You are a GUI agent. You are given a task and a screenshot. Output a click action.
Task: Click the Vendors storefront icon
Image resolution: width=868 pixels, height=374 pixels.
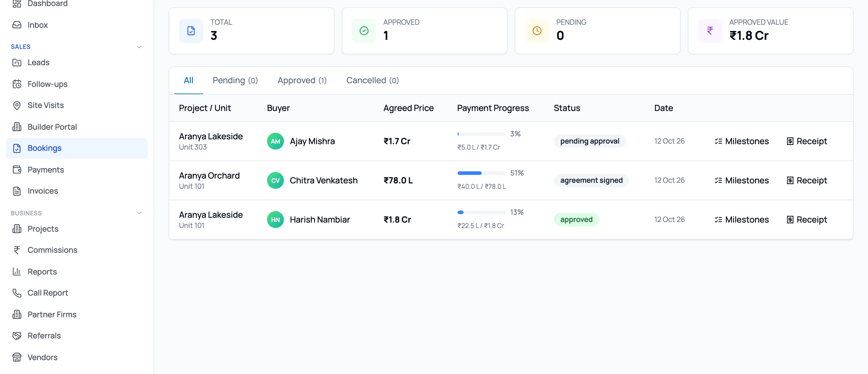click(17, 357)
